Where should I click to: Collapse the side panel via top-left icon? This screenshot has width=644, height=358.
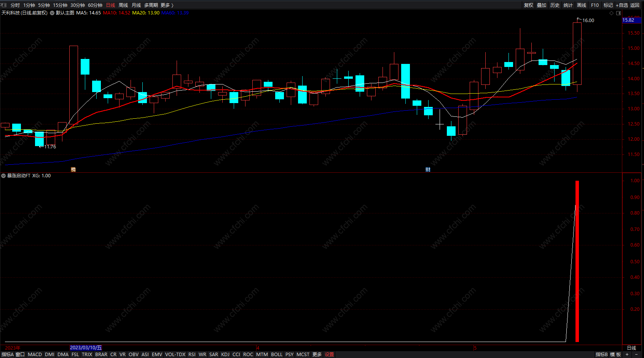(x=4, y=5)
